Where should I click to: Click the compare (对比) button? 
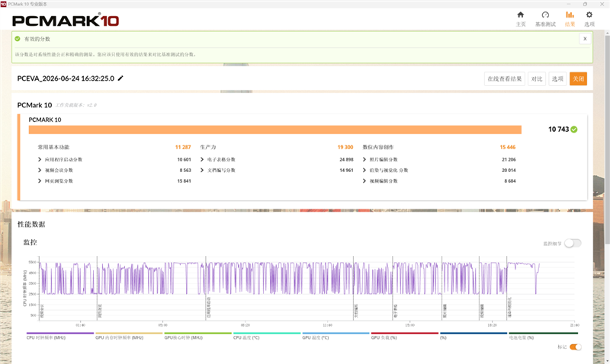click(x=537, y=79)
